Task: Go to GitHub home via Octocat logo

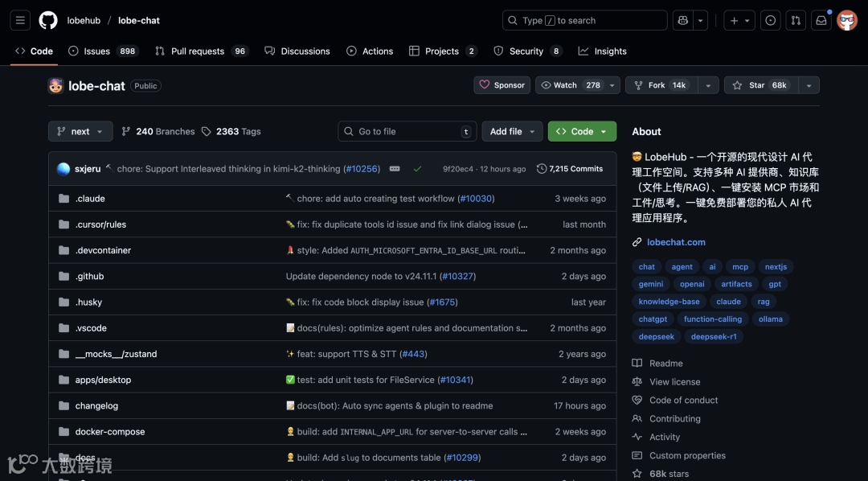Action: (x=48, y=20)
